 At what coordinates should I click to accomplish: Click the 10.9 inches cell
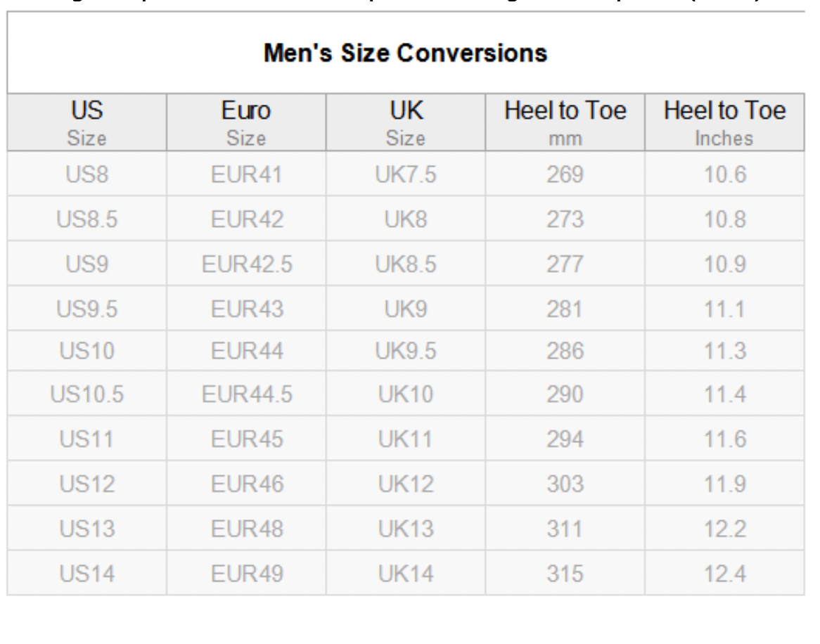(725, 264)
